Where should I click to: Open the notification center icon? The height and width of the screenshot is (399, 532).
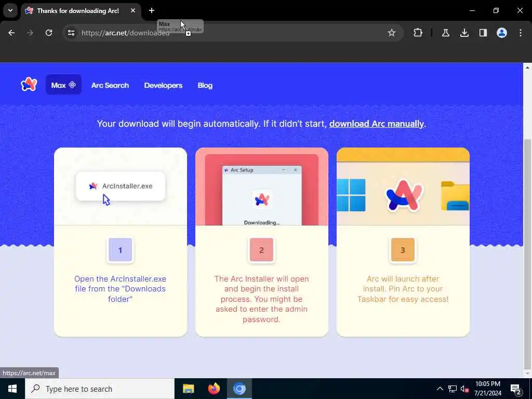(x=516, y=389)
